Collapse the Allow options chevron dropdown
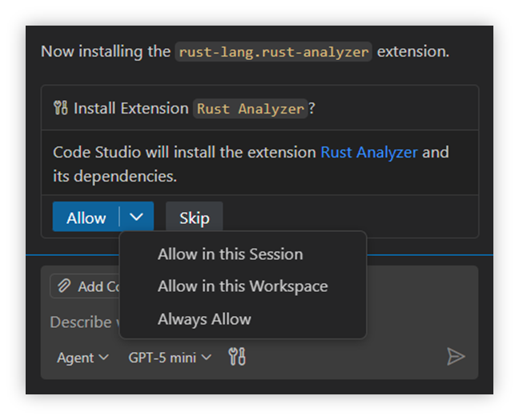The height and width of the screenshot is (420, 519). click(x=137, y=217)
